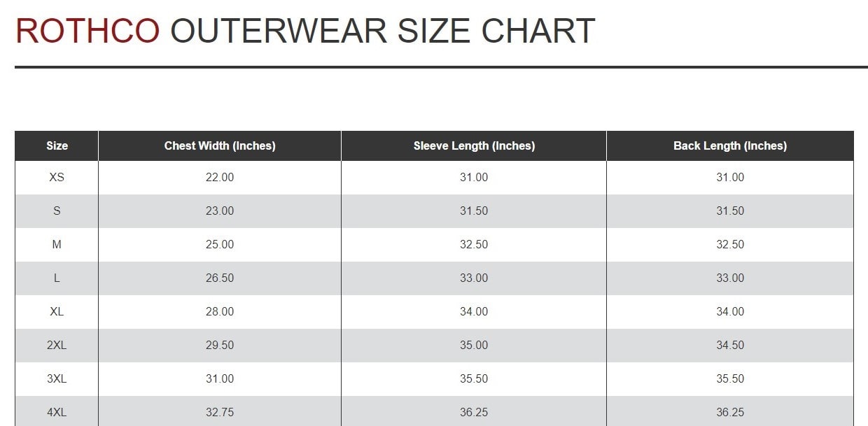This screenshot has width=868, height=426.
Task: Select back length 34.00 in XL row
Action: (730, 312)
